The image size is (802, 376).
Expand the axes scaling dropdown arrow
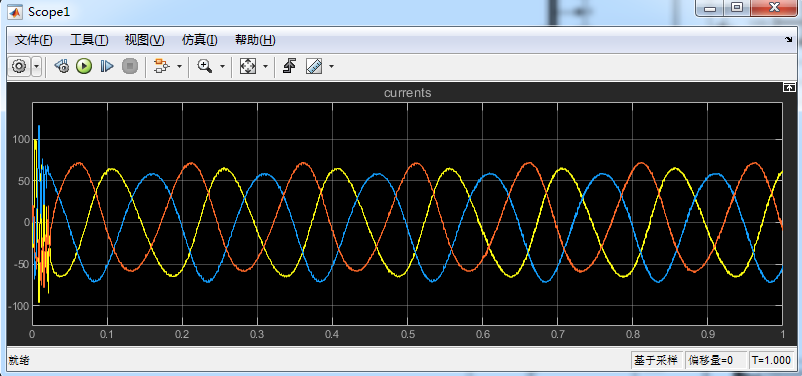pyautogui.click(x=265, y=67)
